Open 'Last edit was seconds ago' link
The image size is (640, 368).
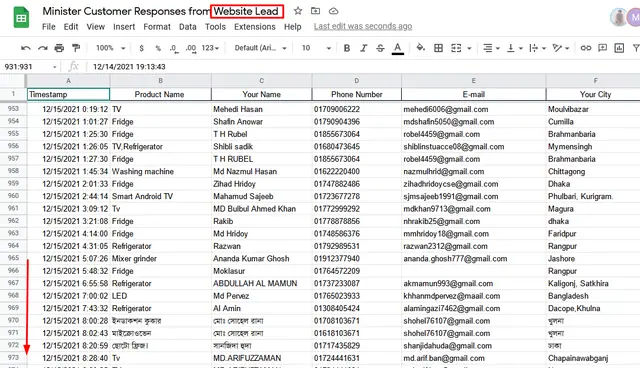[363, 26]
